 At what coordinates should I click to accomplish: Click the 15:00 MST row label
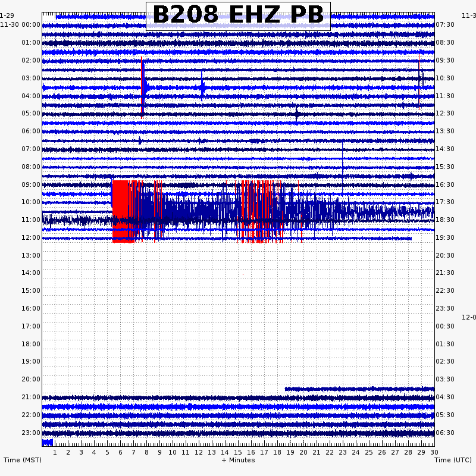[31, 290]
